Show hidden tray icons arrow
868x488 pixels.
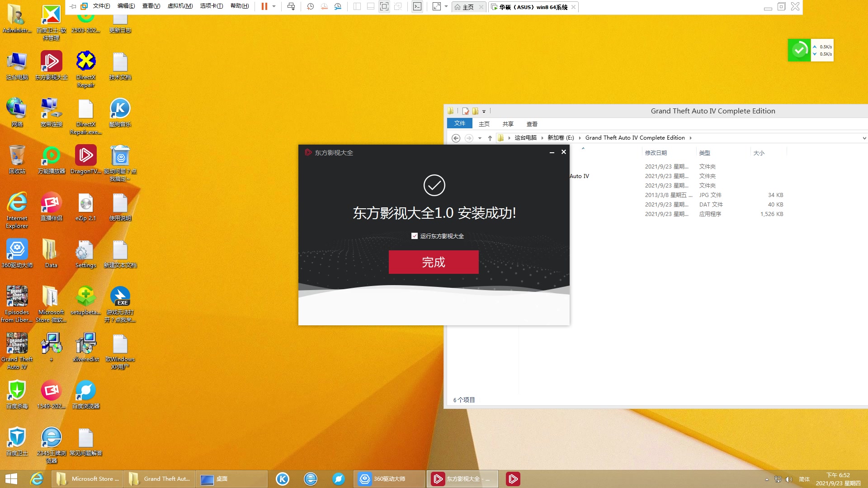pos(767,479)
